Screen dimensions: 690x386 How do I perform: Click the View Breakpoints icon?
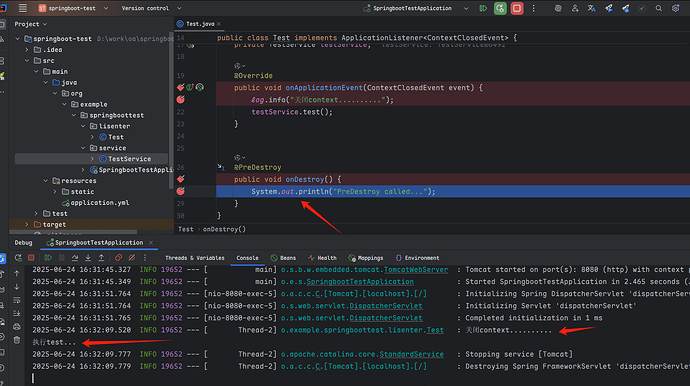click(118, 257)
